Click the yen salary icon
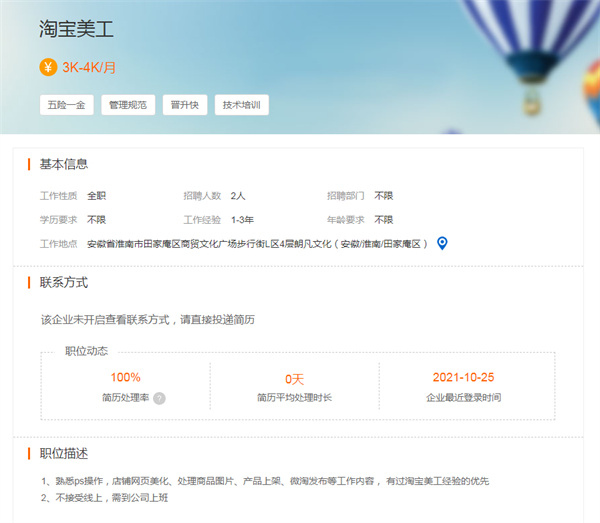Image resolution: width=600 pixels, height=523 pixels. point(48,67)
